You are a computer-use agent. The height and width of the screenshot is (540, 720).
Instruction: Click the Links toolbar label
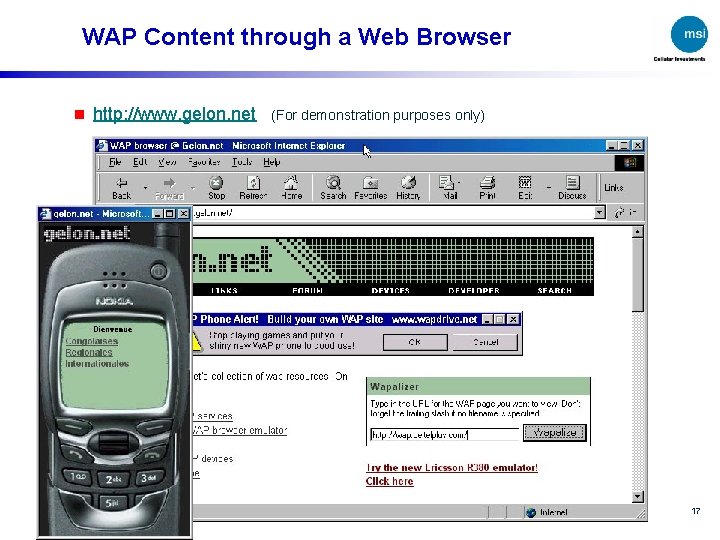(613, 188)
